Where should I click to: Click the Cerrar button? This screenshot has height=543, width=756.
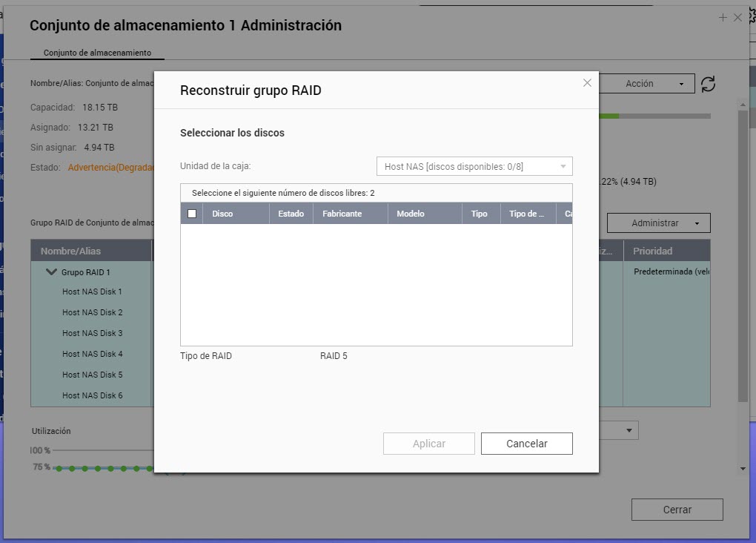[x=677, y=510]
